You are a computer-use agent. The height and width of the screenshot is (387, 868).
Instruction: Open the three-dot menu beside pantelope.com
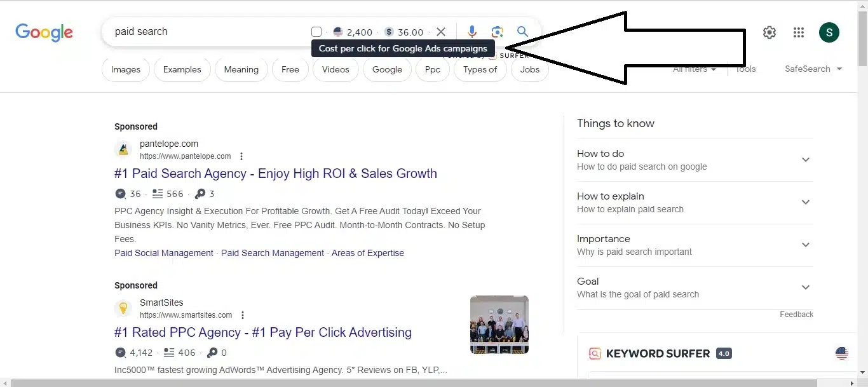(x=241, y=156)
